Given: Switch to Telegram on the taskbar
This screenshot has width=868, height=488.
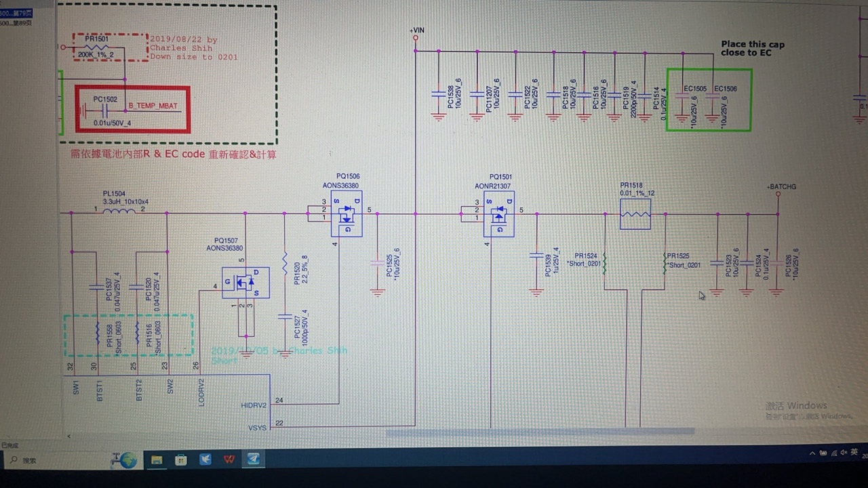Looking at the screenshot, I should tap(253, 460).
